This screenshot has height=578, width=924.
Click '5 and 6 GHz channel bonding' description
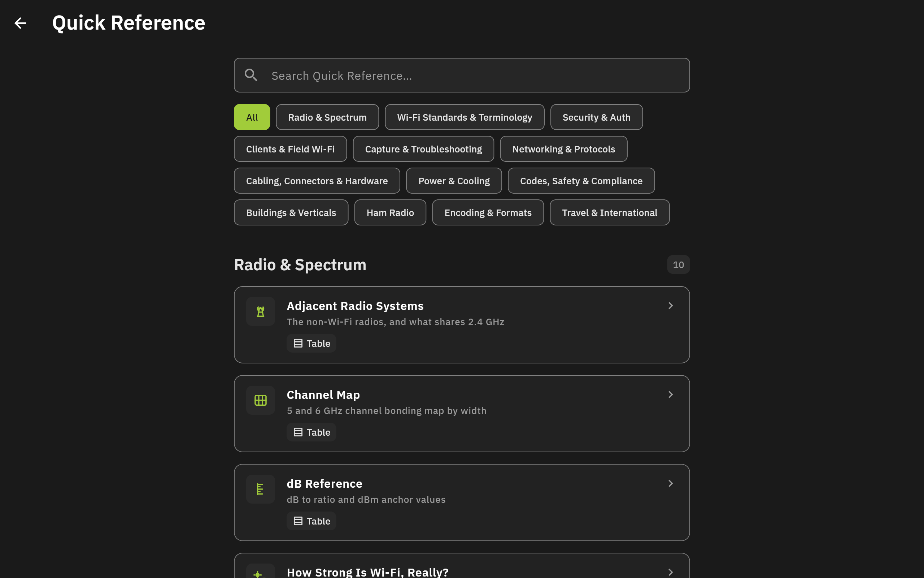tap(387, 411)
